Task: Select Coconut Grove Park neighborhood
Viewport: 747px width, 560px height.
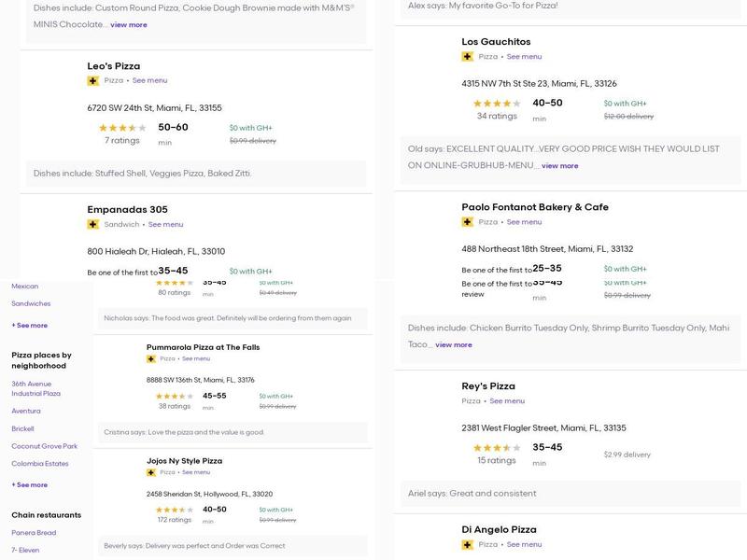Action: coord(44,446)
